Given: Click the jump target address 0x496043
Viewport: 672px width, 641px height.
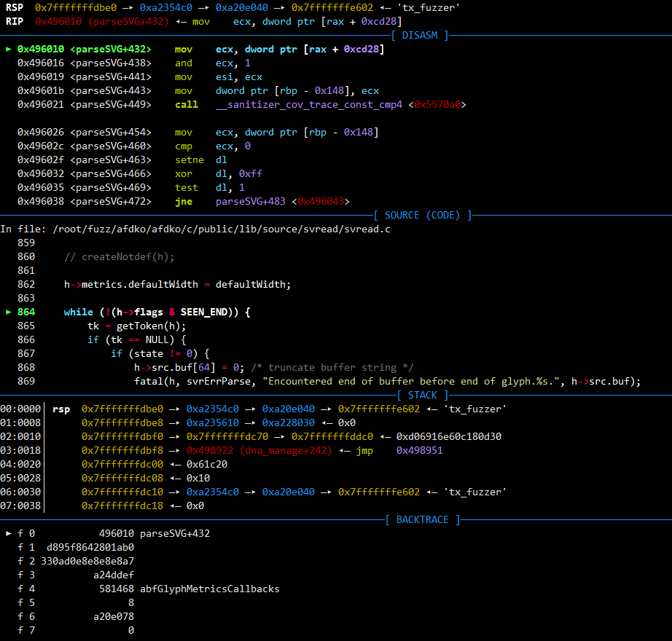Looking at the screenshot, I should [x=321, y=201].
